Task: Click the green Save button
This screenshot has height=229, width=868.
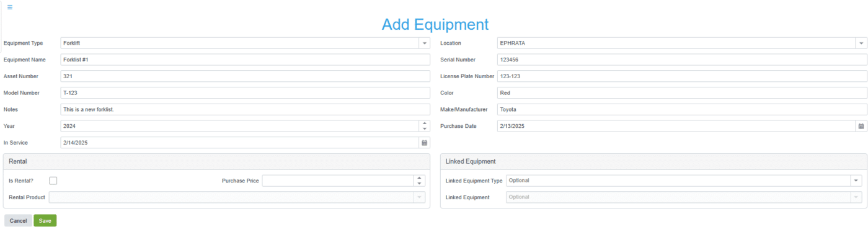Action: coord(45,220)
